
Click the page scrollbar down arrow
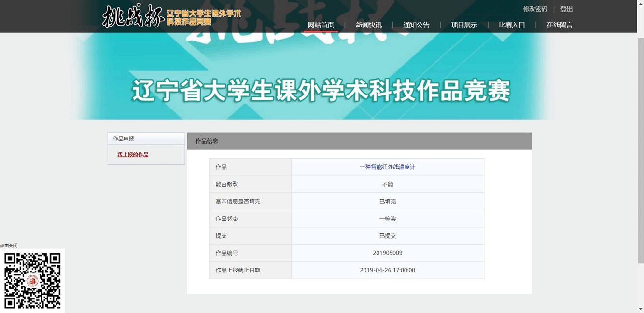[640, 309]
